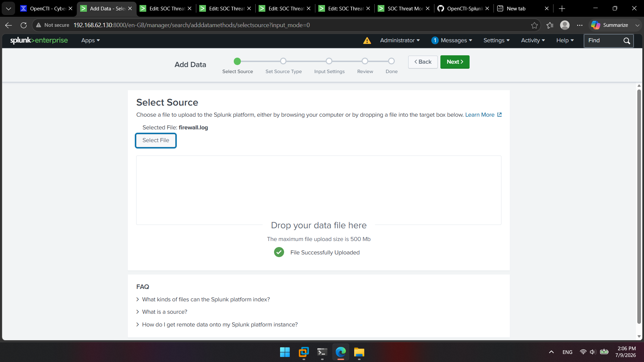Click into the Find search field

coord(603,41)
